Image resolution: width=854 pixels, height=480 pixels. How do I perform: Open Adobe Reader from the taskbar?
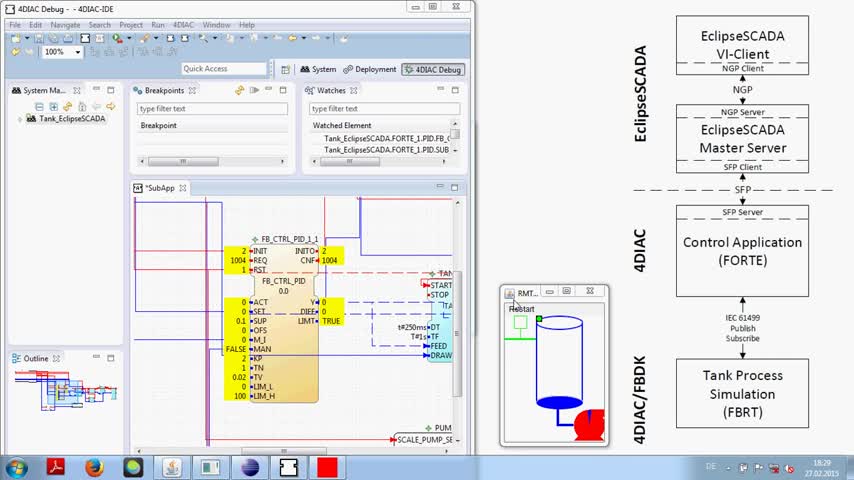click(x=56, y=467)
